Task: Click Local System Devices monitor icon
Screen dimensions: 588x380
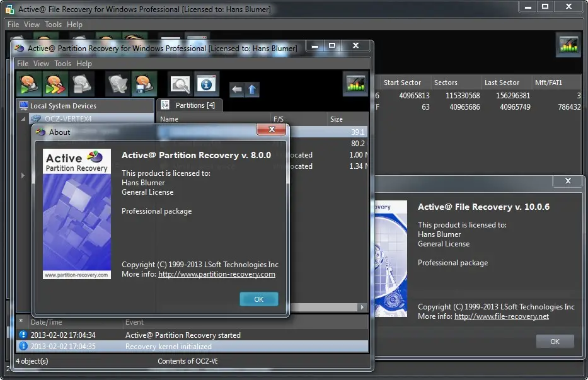Action: [x=23, y=105]
